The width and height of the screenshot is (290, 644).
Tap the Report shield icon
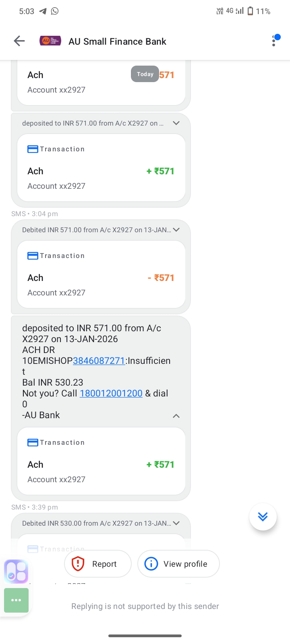78,564
